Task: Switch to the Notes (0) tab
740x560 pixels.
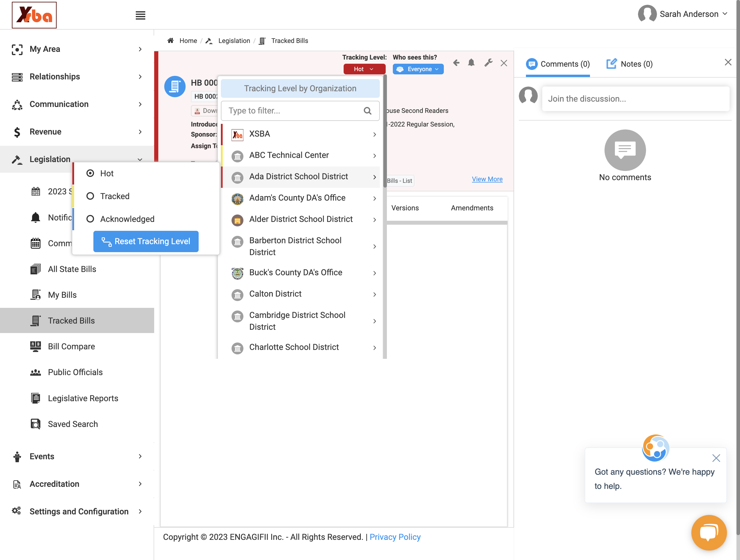Action: tap(630, 64)
